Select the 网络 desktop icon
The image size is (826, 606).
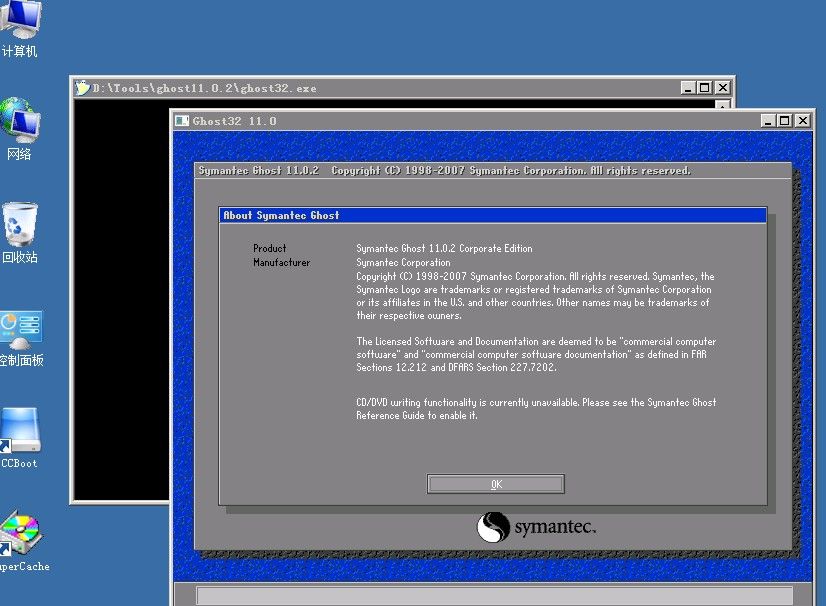click(x=20, y=129)
